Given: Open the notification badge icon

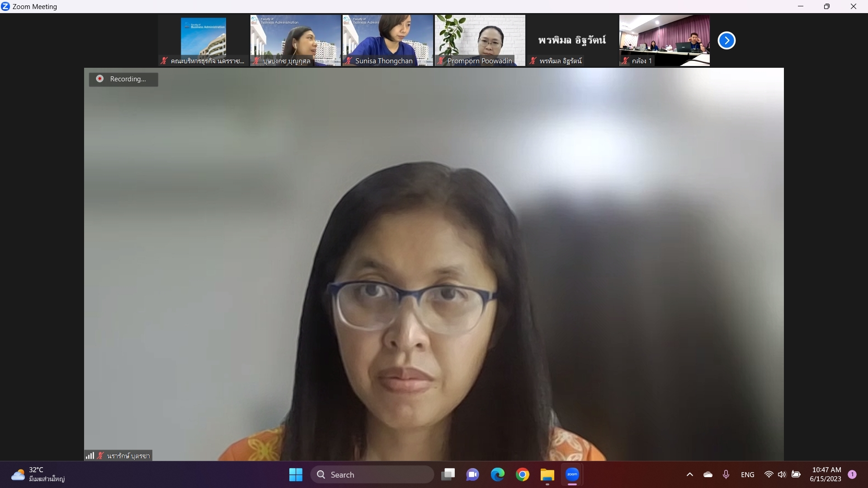Looking at the screenshot, I should click(852, 474).
